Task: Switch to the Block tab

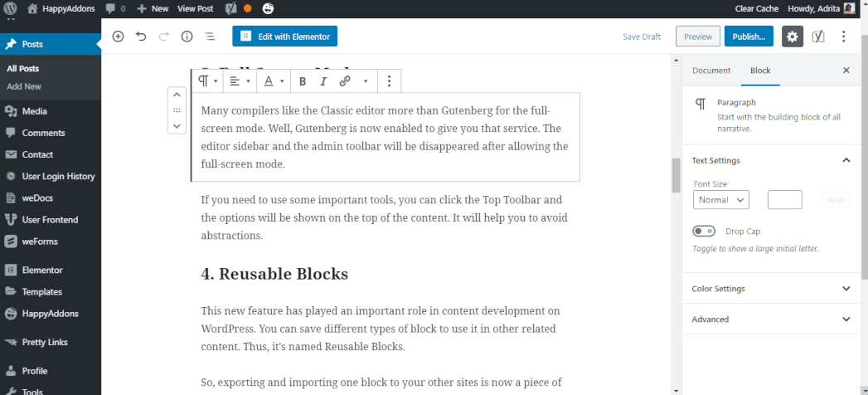Action: click(x=760, y=71)
